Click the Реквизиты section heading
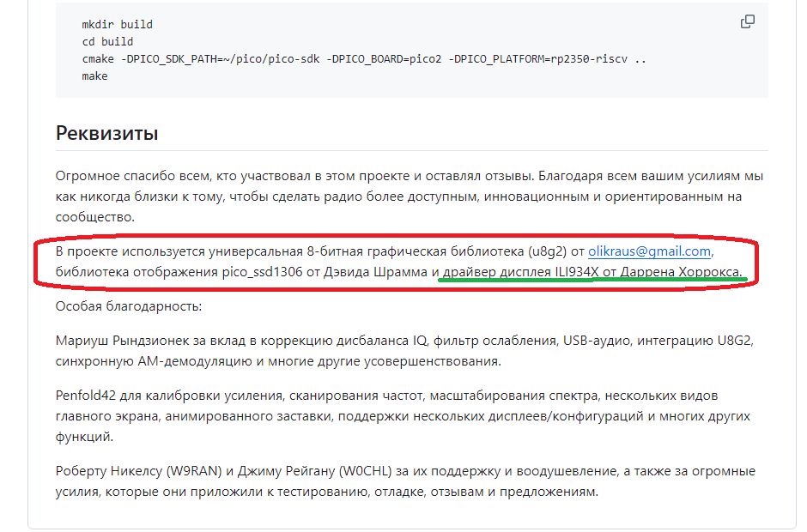The height and width of the screenshot is (532, 807). tap(106, 133)
